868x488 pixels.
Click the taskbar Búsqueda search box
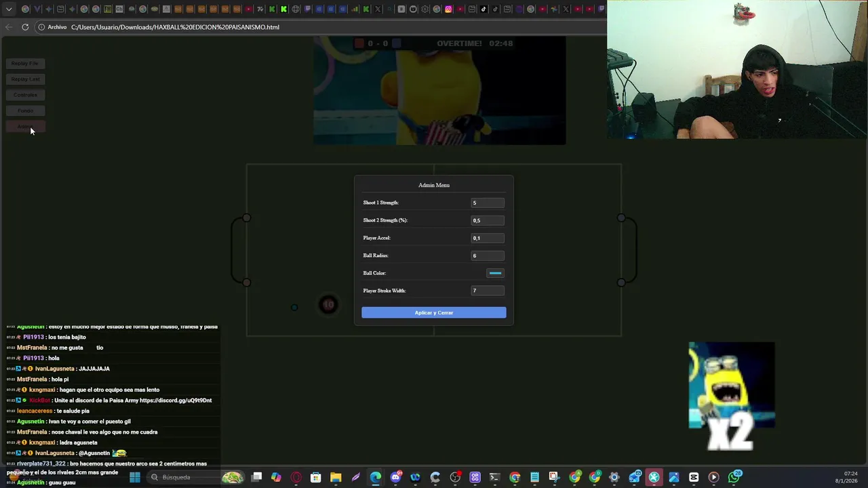[x=197, y=477]
